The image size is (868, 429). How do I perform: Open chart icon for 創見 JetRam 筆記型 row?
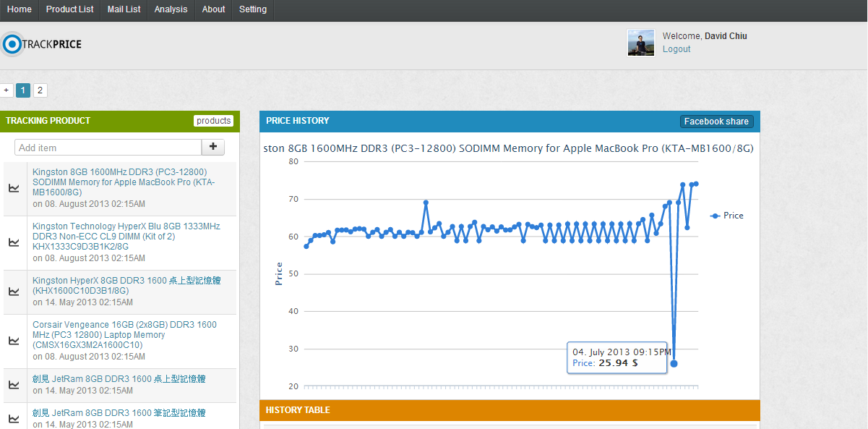14,418
